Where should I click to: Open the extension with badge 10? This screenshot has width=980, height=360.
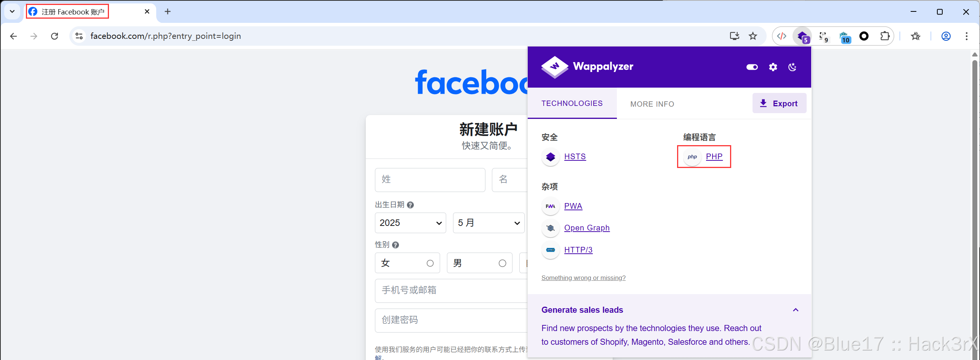[x=844, y=37]
